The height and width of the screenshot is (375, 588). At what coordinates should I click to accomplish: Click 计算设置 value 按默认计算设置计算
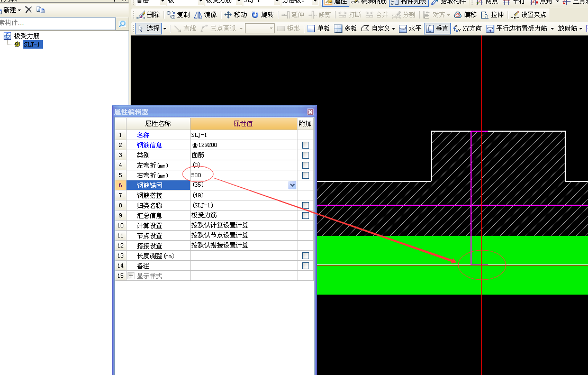(x=243, y=225)
